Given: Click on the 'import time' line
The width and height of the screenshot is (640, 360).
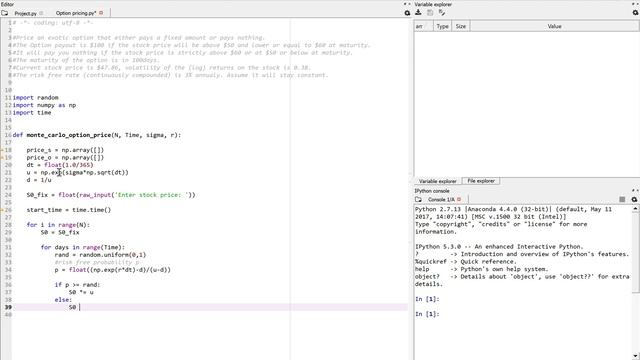Looking at the screenshot, I should tap(32, 113).
